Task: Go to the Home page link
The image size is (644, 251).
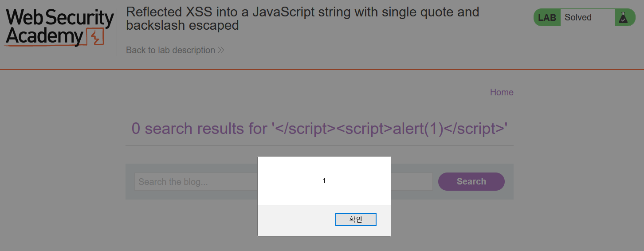Action: 502,92
